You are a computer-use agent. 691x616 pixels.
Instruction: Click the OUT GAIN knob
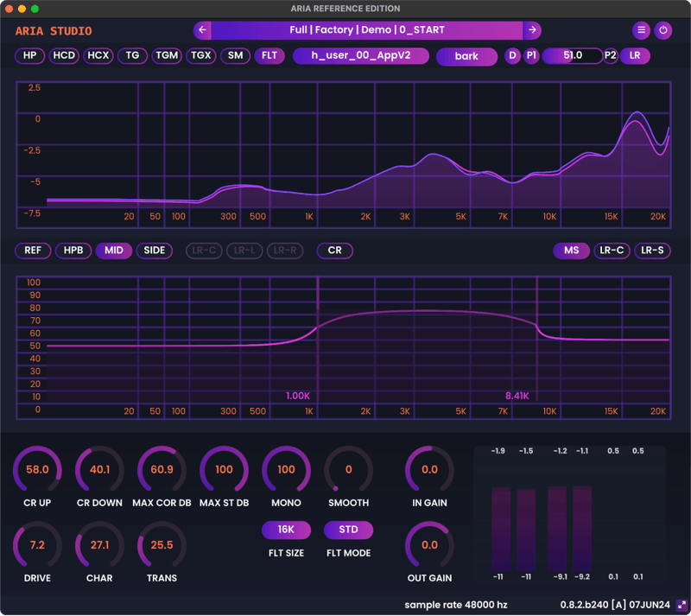429,545
